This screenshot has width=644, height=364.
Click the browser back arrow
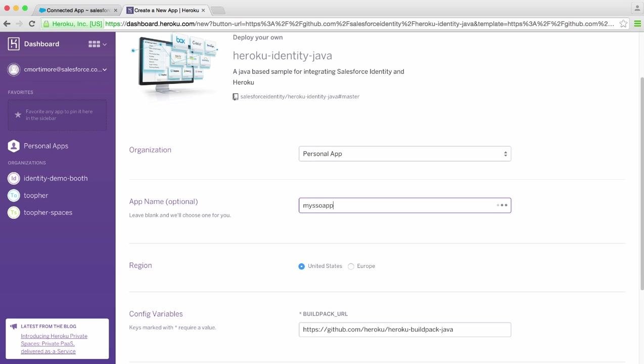[7, 24]
